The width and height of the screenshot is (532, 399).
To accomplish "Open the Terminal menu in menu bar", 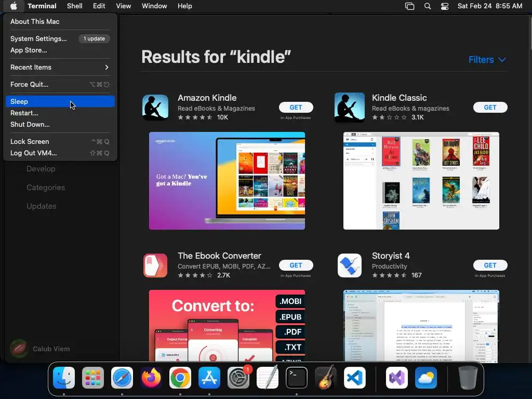I will click(x=42, y=6).
